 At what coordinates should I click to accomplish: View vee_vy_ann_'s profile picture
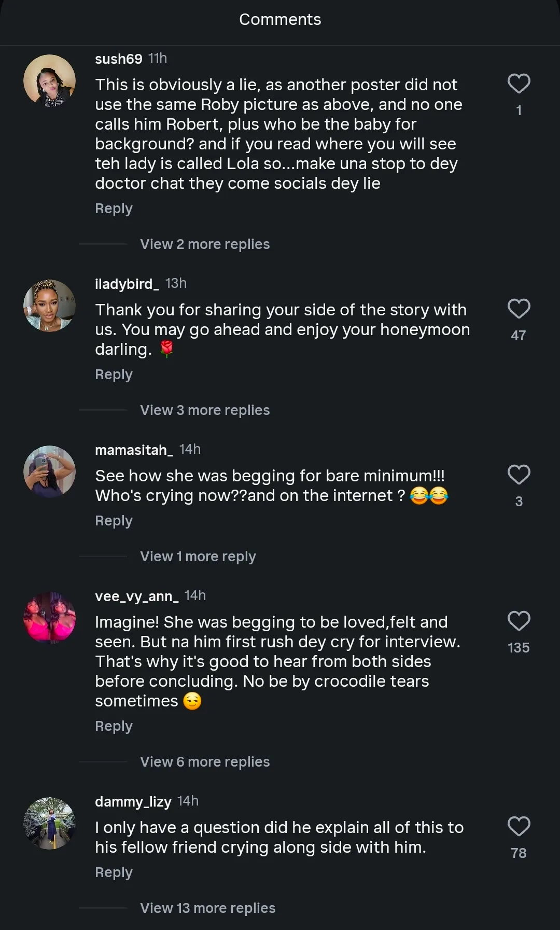(50, 618)
